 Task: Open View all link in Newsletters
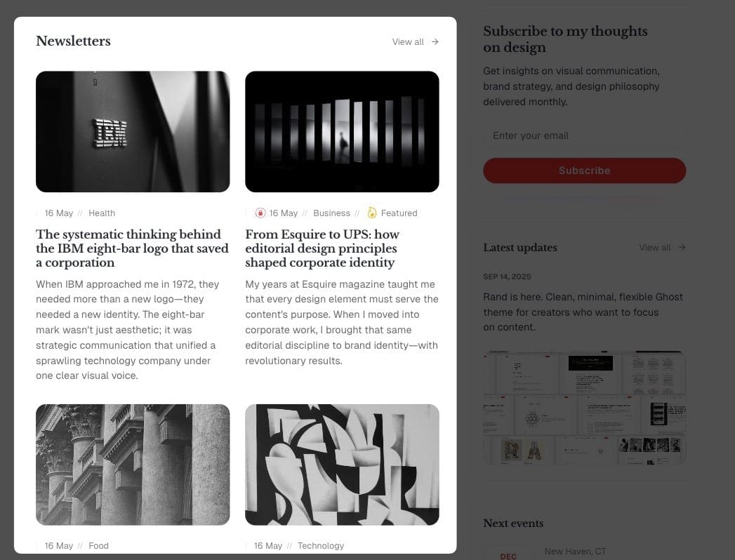point(416,41)
